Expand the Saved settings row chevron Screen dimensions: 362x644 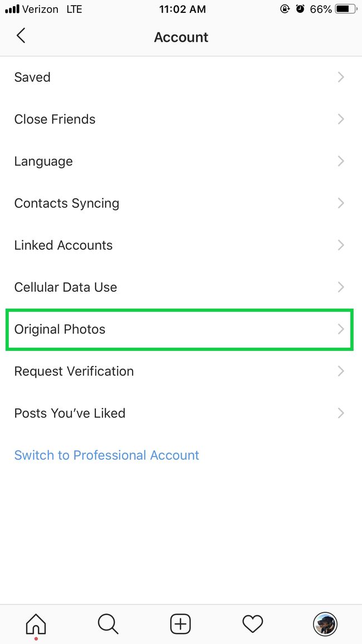point(341,77)
